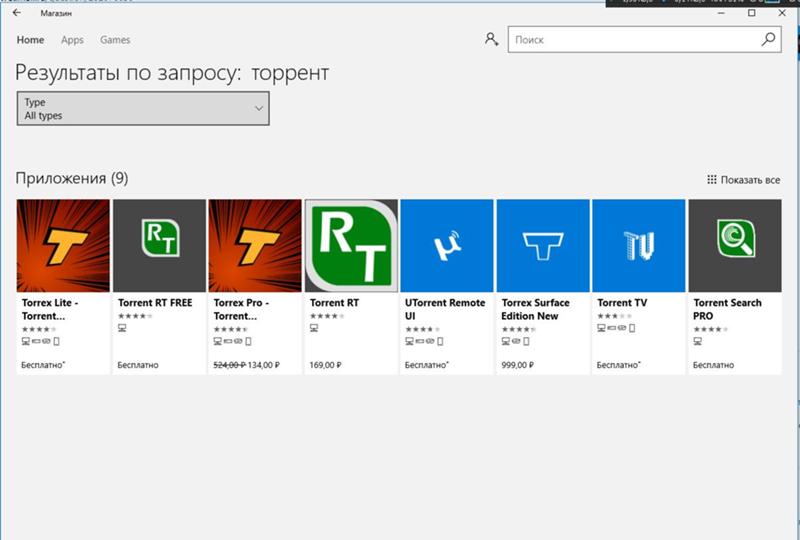Expand the Type All types dropdown
This screenshot has height=540, width=800.
(143, 108)
